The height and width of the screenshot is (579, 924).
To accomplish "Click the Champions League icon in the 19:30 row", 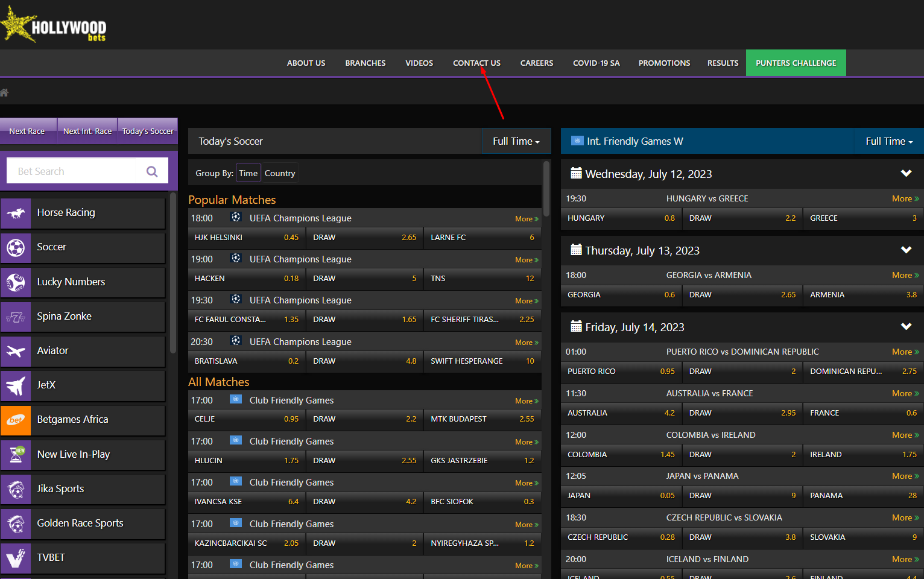I will click(236, 299).
